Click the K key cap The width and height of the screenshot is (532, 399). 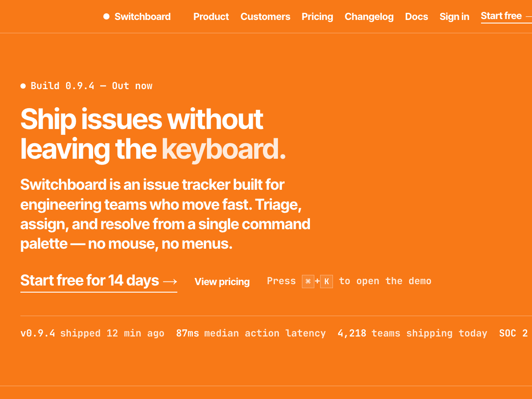click(x=326, y=282)
